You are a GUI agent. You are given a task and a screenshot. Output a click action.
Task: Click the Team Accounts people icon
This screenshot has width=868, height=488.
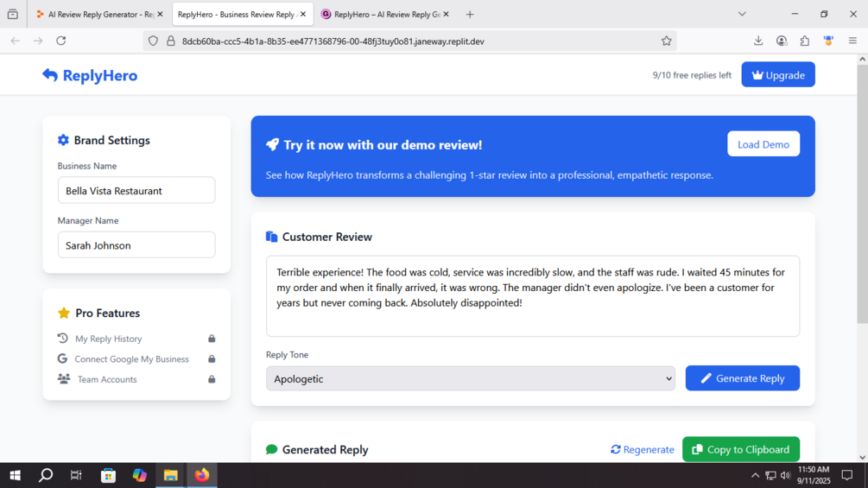coord(64,379)
